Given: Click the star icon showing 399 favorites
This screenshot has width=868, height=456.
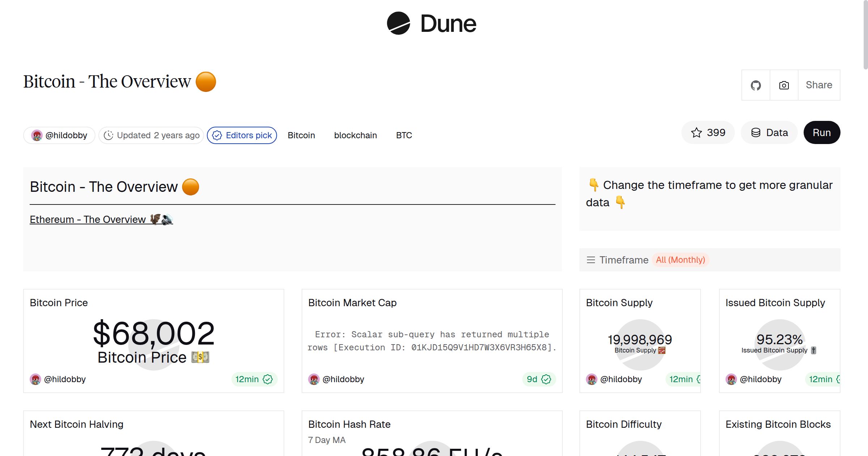Looking at the screenshot, I should 696,132.
